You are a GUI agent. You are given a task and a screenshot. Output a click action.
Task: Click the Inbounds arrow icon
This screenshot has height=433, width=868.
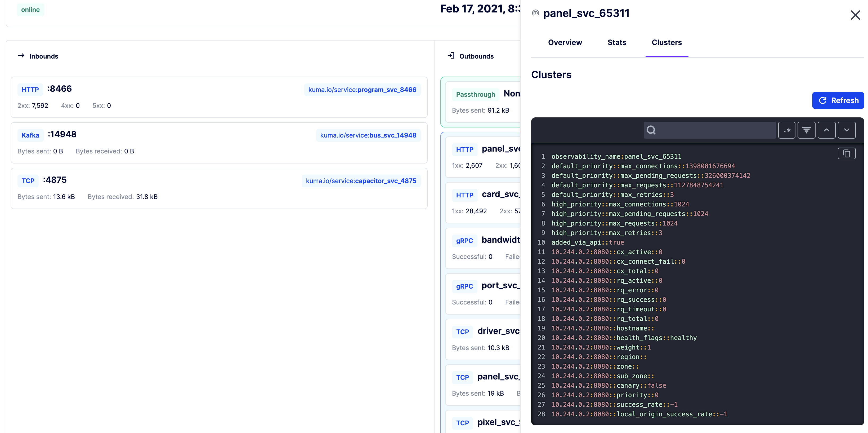[x=21, y=56]
